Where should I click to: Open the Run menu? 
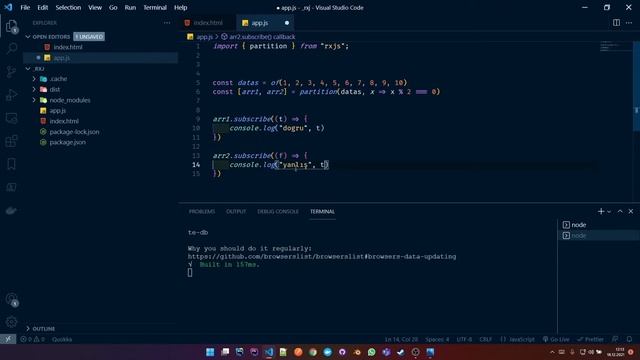130,7
